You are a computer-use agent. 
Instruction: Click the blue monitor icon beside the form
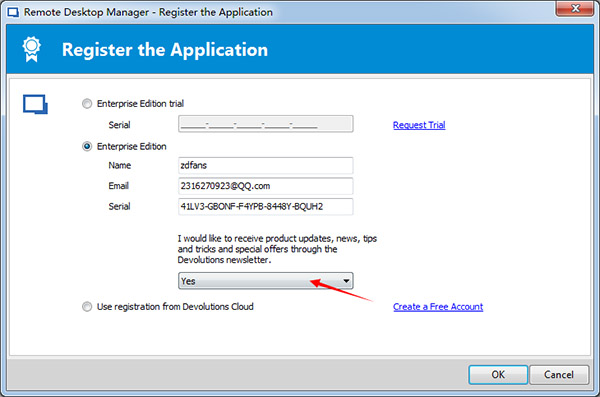(x=35, y=104)
